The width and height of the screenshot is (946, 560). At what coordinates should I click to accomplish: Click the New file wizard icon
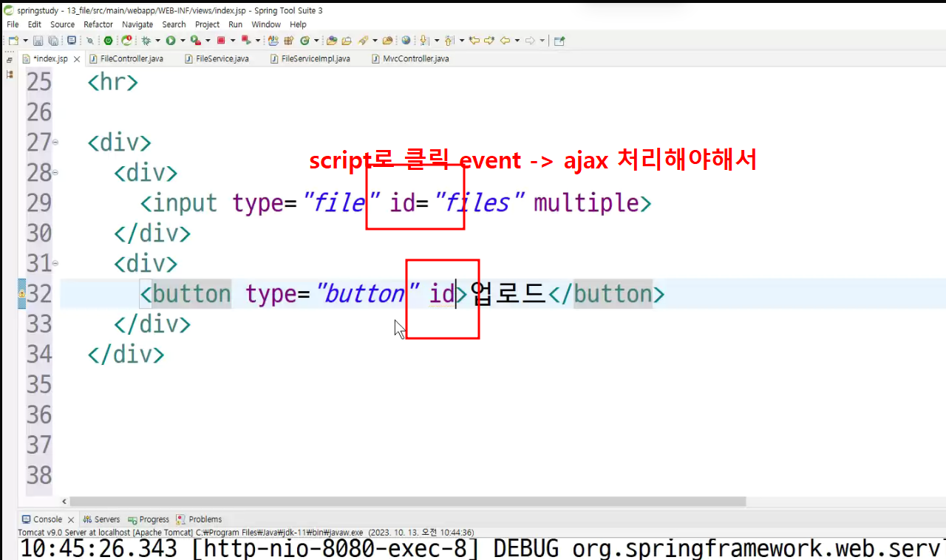[13, 41]
